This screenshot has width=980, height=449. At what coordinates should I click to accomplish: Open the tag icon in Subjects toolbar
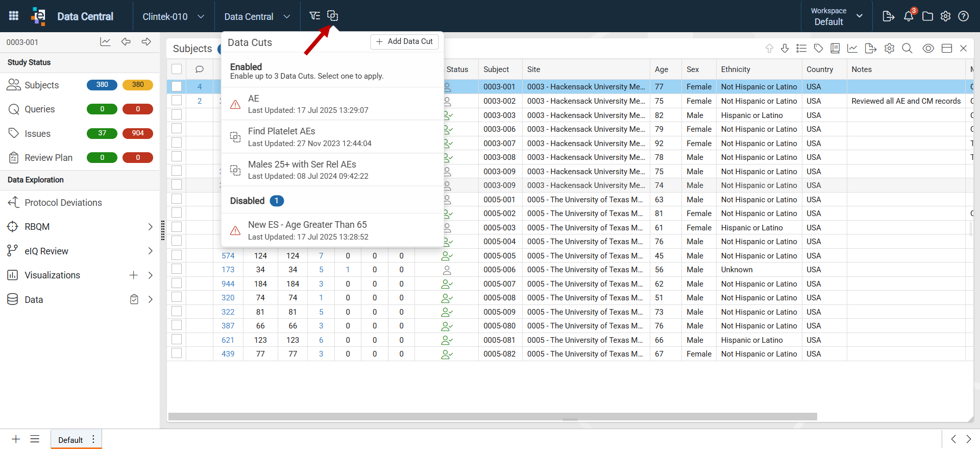818,48
